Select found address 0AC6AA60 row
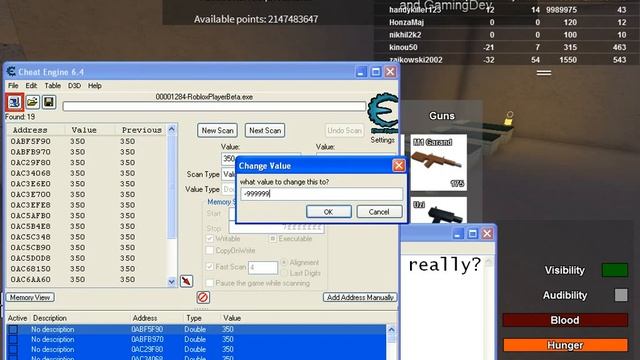This screenshot has width=640, height=360. [x=87, y=279]
